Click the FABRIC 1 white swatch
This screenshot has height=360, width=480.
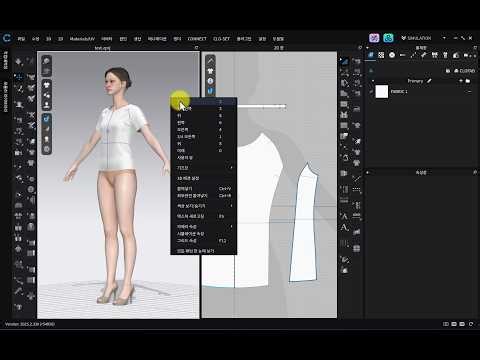[382, 91]
